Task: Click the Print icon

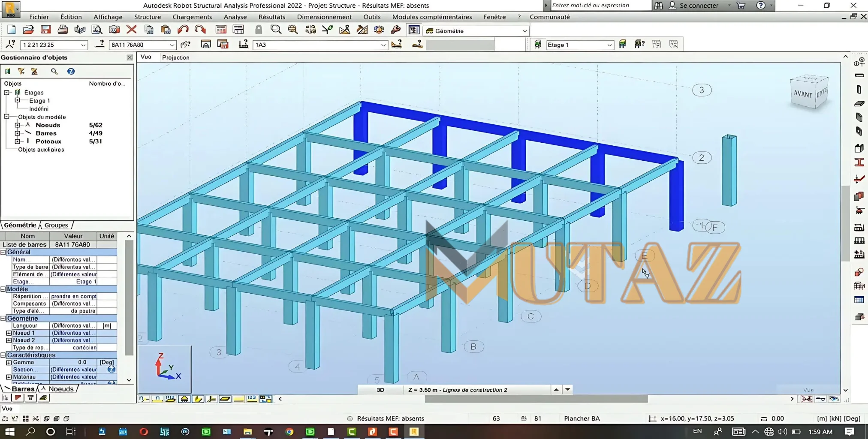Action: point(63,30)
